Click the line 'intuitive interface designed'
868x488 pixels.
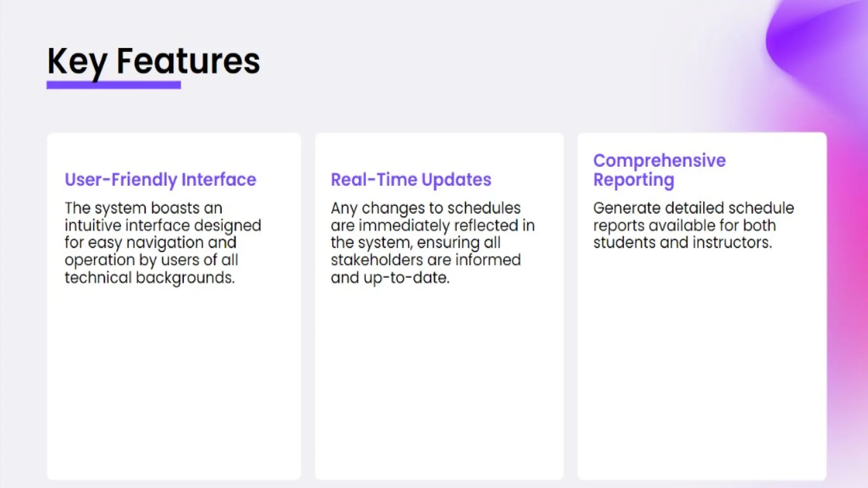[x=163, y=225]
